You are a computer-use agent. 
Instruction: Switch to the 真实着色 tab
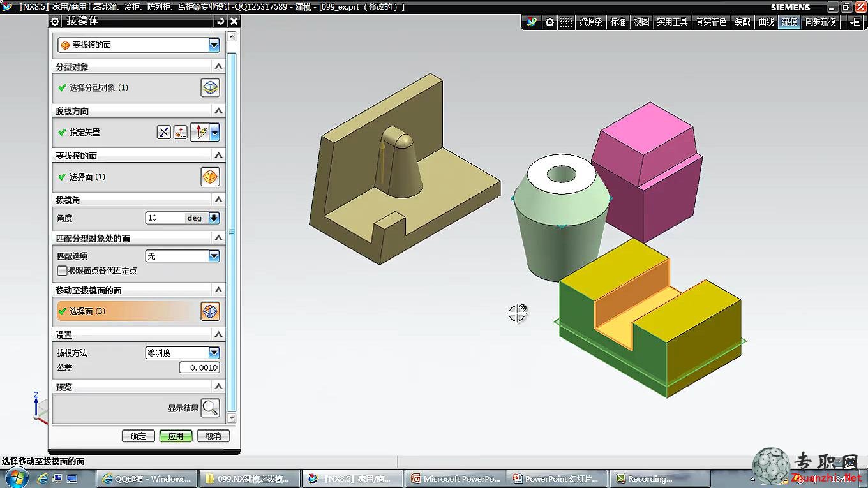tap(711, 22)
